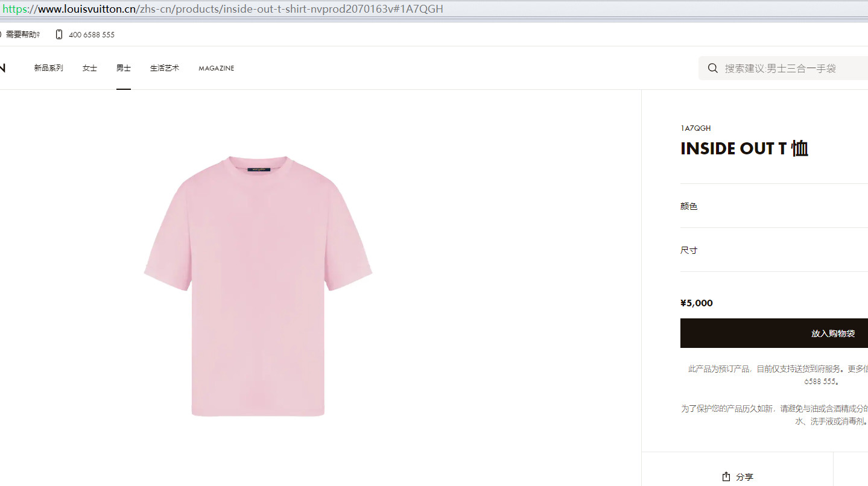This screenshot has height=486, width=868.
Task: Expand the 尺寸 size selector row
Action: click(x=774, y=250)
